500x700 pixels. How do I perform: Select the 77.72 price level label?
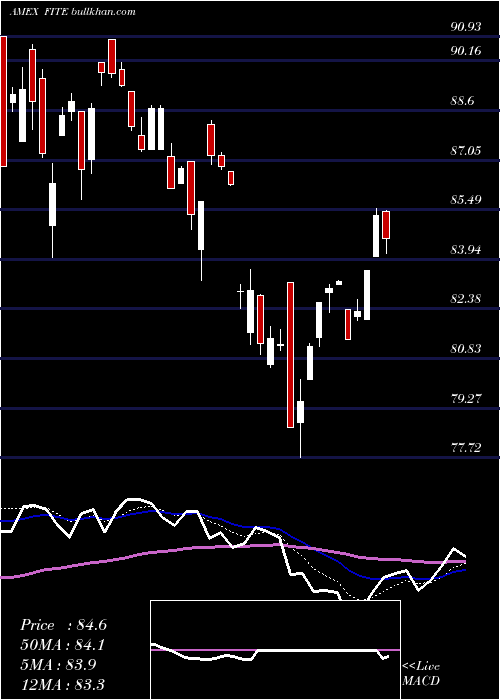[x=466, y=447]
